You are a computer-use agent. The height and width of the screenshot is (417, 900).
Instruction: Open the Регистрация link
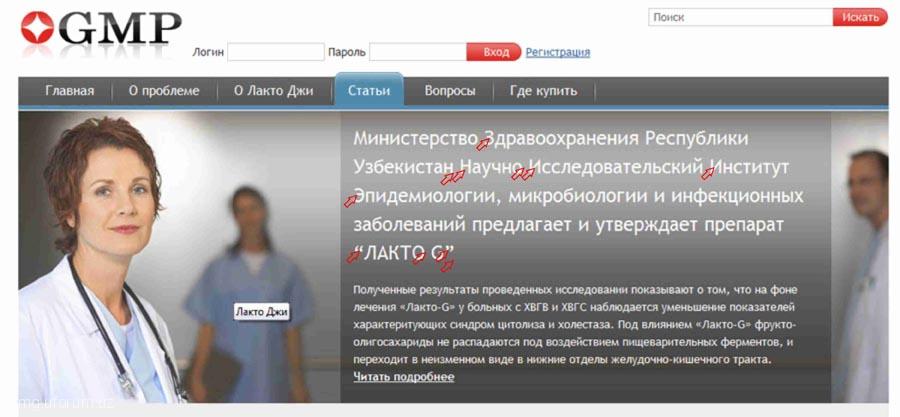pos(557,52)
